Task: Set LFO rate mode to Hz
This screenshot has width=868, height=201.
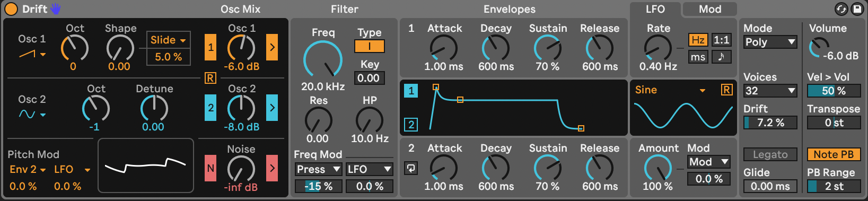Action: click(x=698, y=40)
